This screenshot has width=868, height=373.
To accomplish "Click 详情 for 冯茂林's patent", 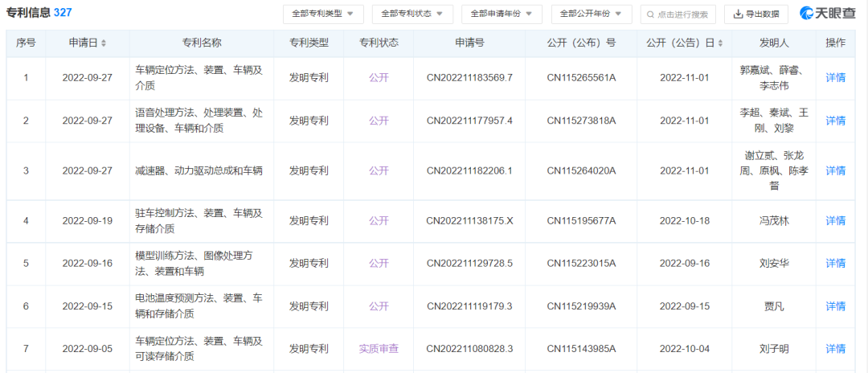I will (x=836, y=220).
